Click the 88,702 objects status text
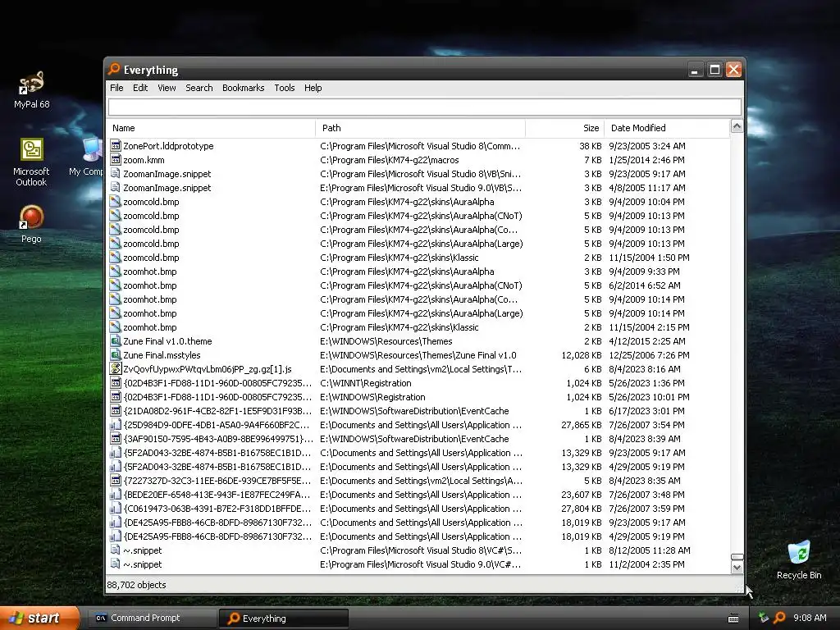 click(x=137, y=585)
